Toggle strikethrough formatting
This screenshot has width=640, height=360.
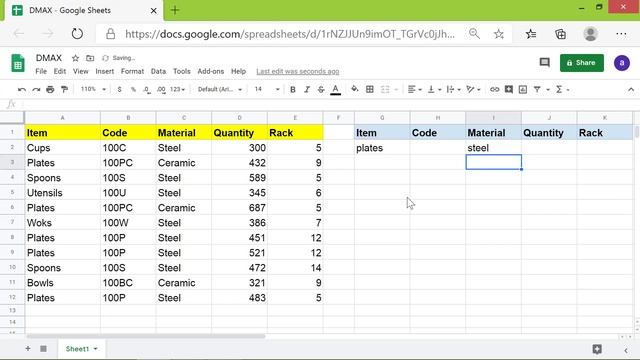pyautogui.click(x=321, y=89)
